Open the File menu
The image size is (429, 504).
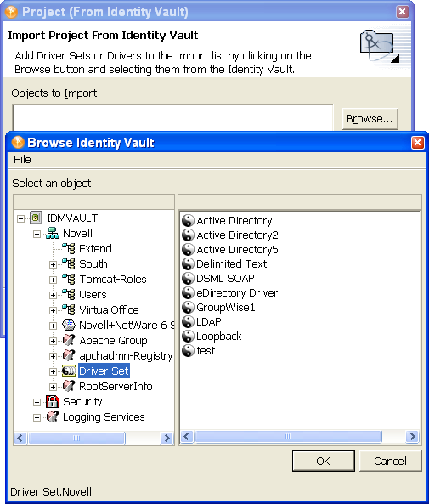point(22,160)
